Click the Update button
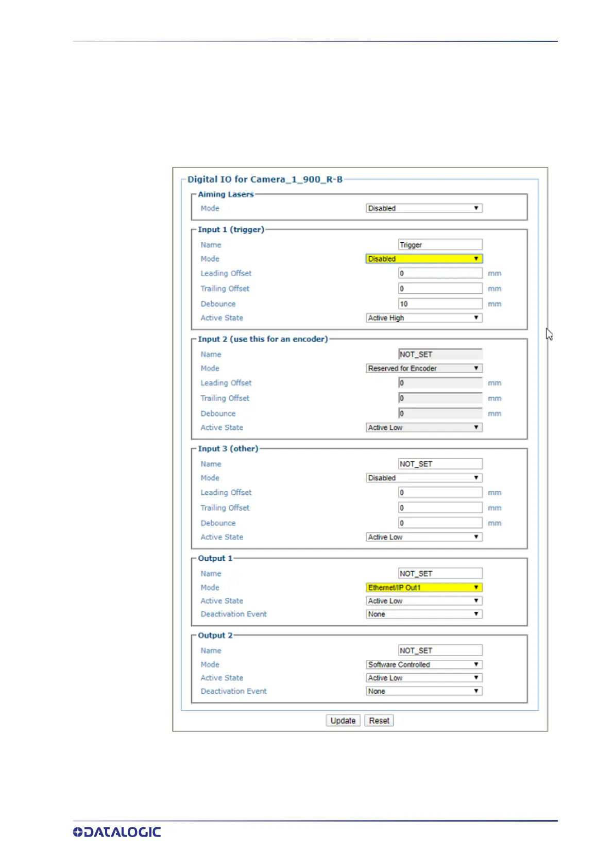 (x=343, y=721)
